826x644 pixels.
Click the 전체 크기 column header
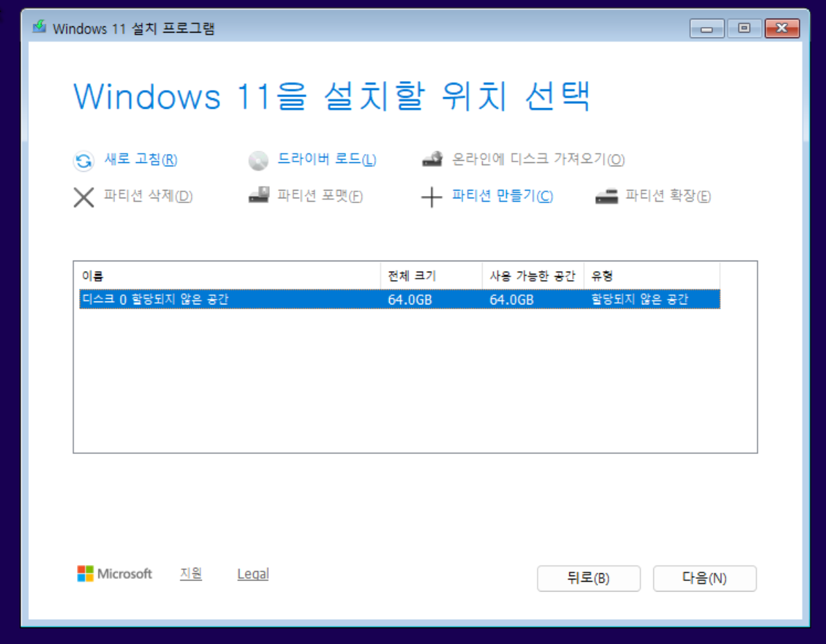[x=431, y=276]
